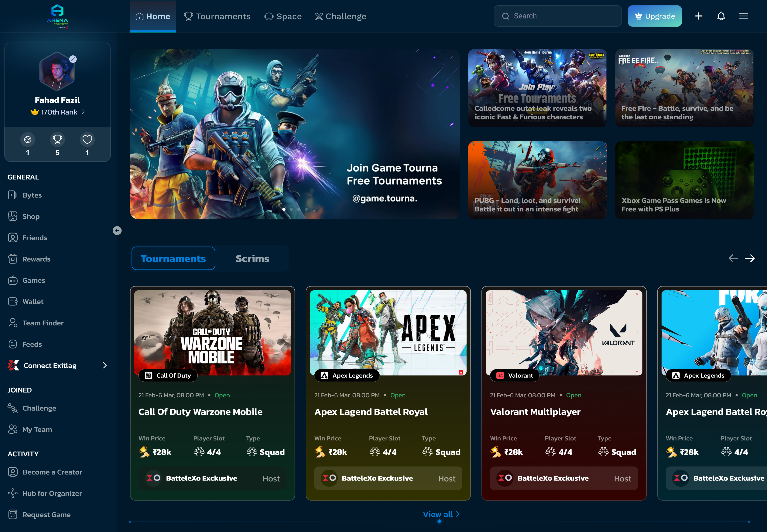
Task: Expand the Connect Exitlag chevron
Action: (105, 365)
